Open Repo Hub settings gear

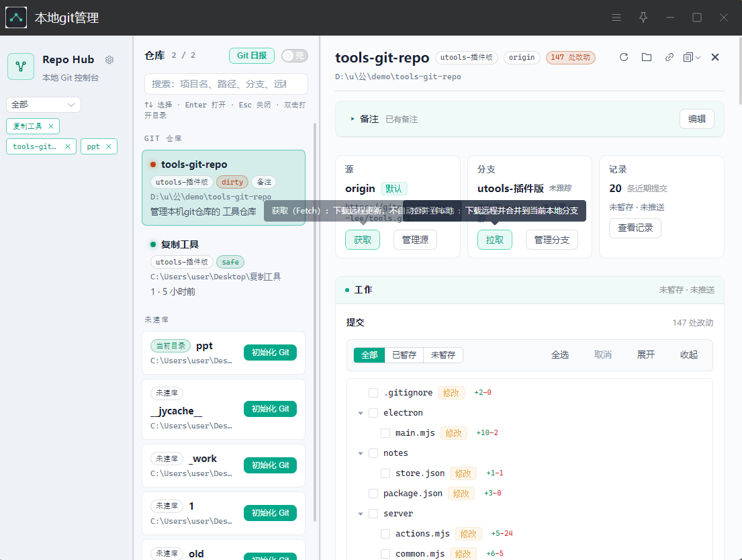109,60
